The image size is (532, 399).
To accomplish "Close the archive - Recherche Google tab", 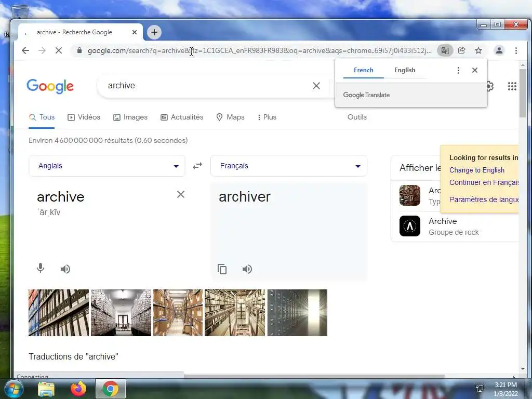I will (135, 32).
